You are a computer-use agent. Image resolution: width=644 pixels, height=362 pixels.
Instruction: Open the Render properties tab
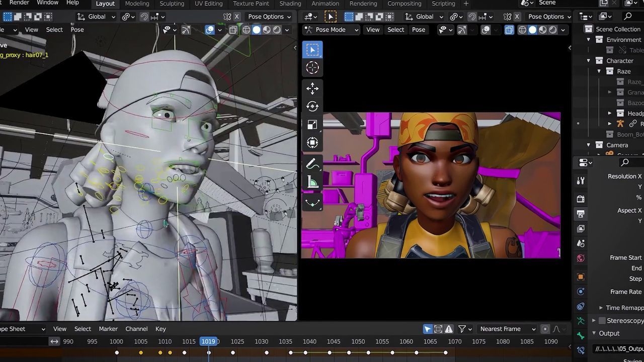click(581, 199)
